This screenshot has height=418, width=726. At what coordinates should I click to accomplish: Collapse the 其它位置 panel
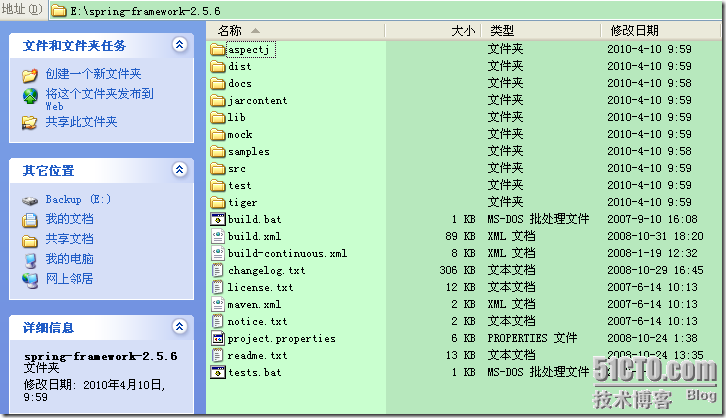tap(180, 169)
